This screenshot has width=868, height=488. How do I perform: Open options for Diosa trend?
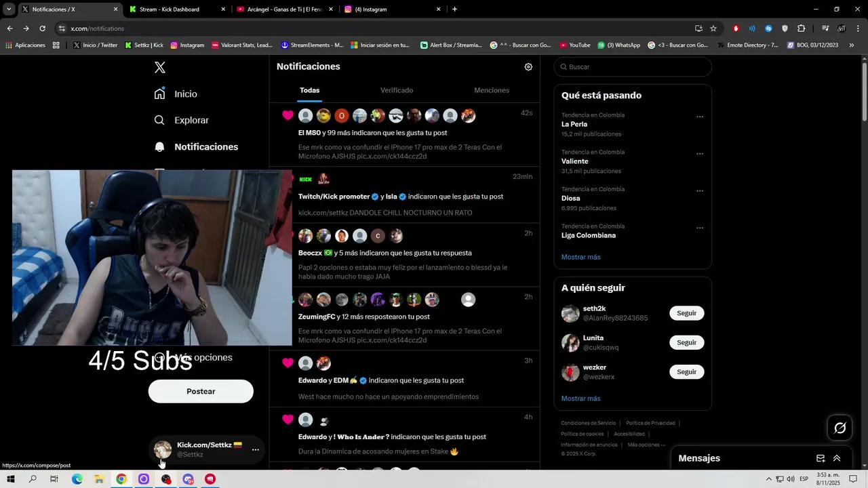pyautogui.click(x=700, y=191)
